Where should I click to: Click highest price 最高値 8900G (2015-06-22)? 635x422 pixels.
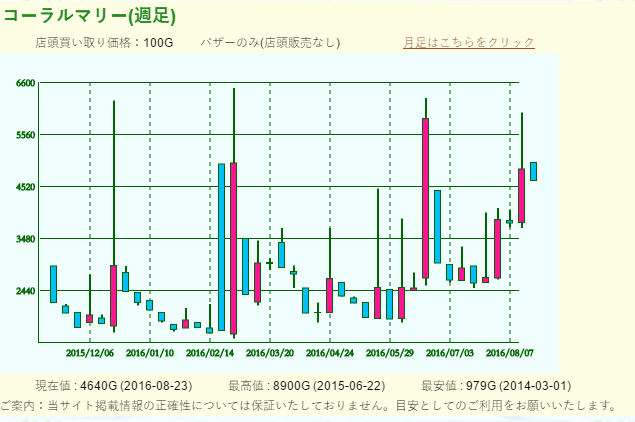[x=307, y=386]
